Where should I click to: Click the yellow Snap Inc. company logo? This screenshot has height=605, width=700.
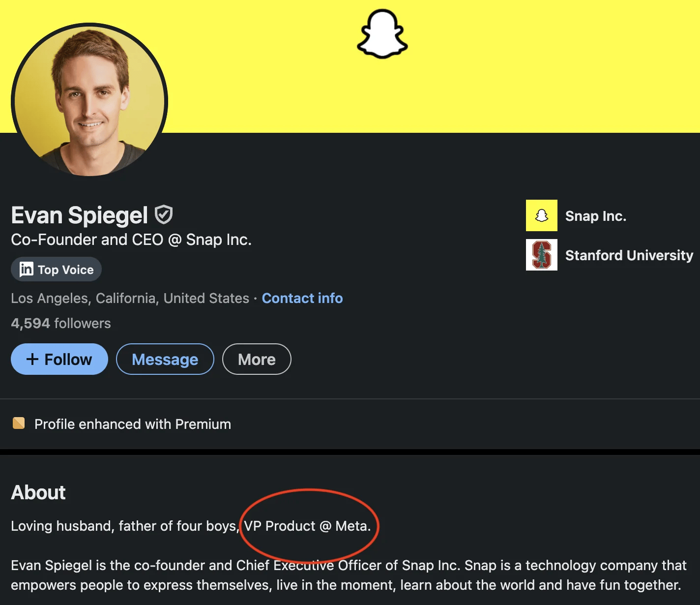point(541,215)
